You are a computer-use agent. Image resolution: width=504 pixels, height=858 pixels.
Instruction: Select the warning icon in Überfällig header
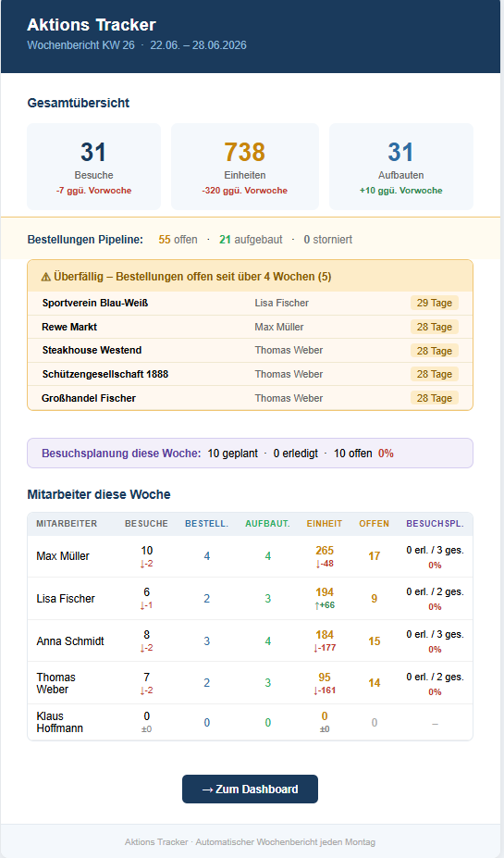point(46,277)
